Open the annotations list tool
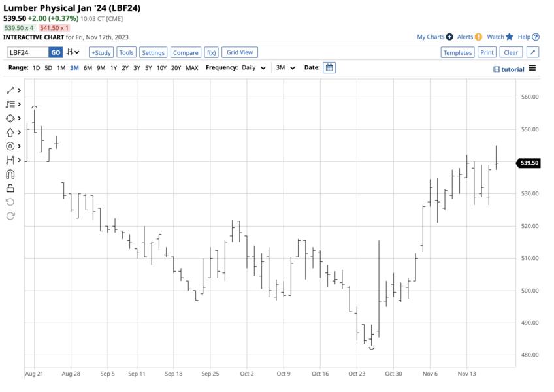Screen dimensions: 554x392 10,103
